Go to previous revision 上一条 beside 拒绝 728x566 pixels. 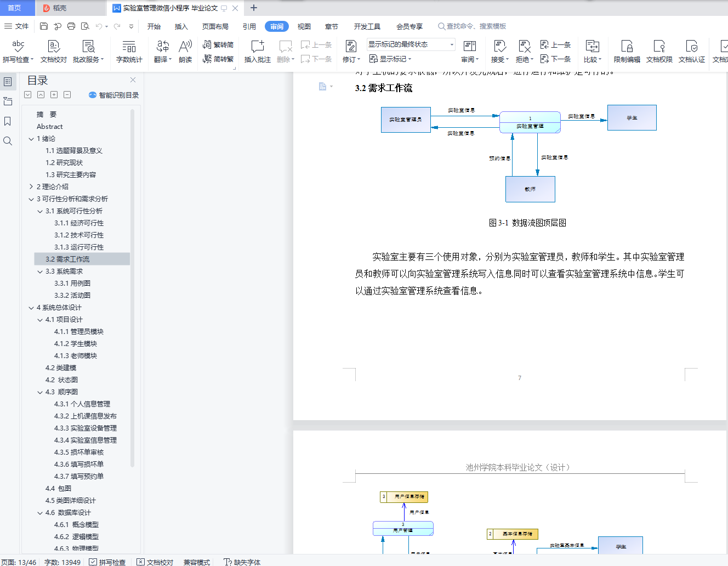pos(556,44)
